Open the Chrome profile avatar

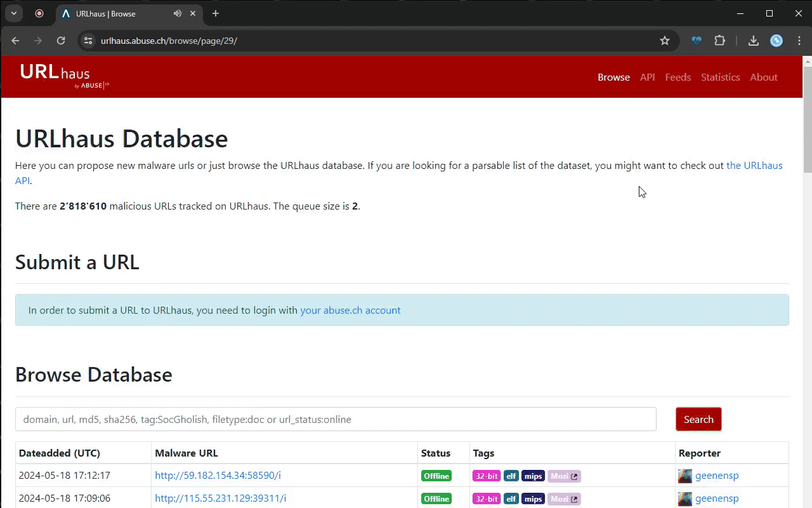click(776, 41)
